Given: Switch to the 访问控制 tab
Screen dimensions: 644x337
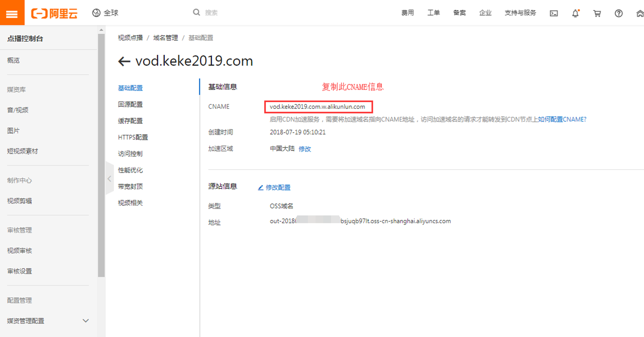Looking at the screenshot, I should (130, 154).
